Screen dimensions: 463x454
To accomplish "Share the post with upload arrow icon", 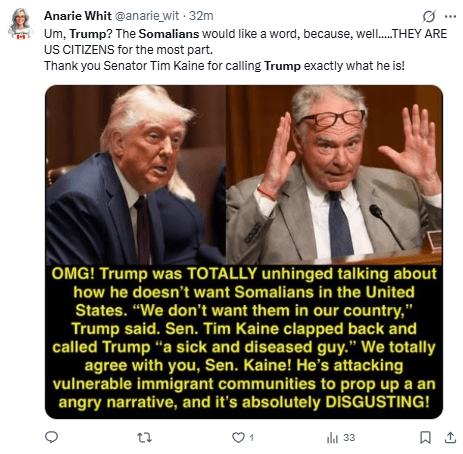I will point(450,437).
